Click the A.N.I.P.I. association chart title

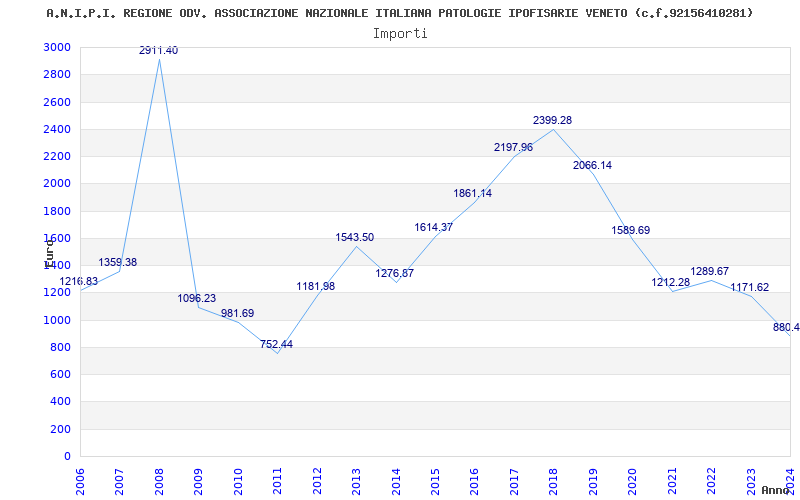(x=400, y=13)
